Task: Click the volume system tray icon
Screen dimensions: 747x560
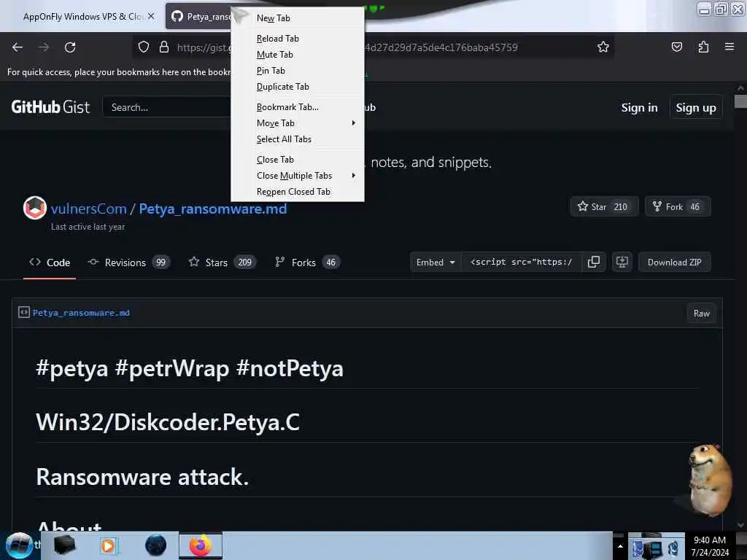Action: click(x=673, y=550)
